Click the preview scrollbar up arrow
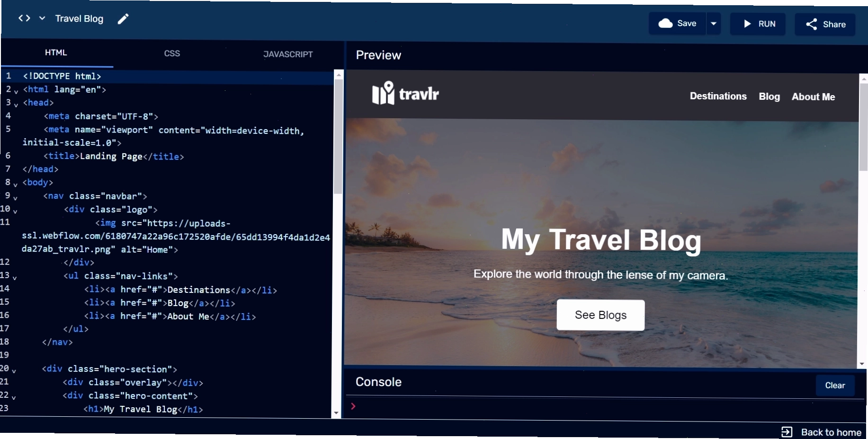 (864, 78)
